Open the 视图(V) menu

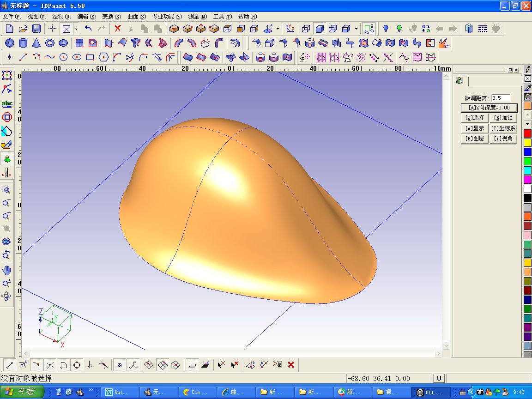tap(36, 16)
